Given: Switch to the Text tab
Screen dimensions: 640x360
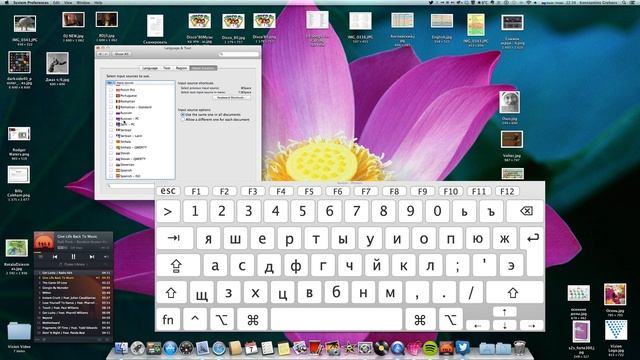Looking at the screenshot, I should tap(167, 68).
